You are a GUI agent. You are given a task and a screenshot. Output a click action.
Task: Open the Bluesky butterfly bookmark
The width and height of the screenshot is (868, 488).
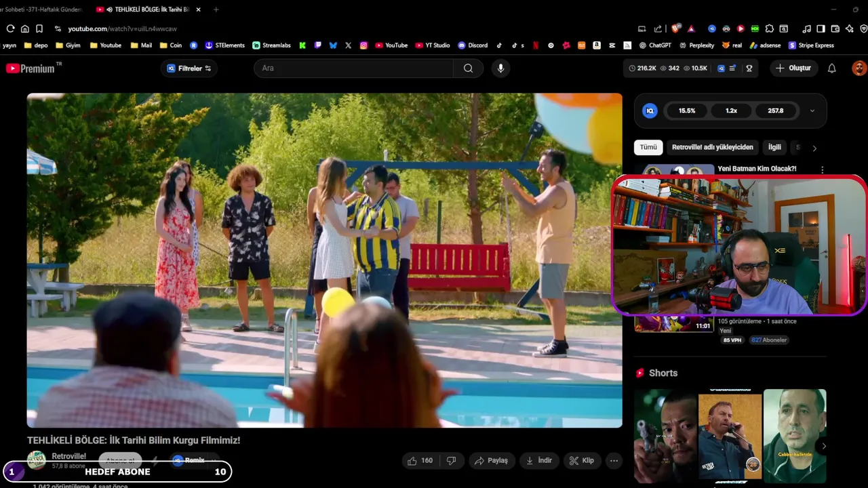[333, 45]
